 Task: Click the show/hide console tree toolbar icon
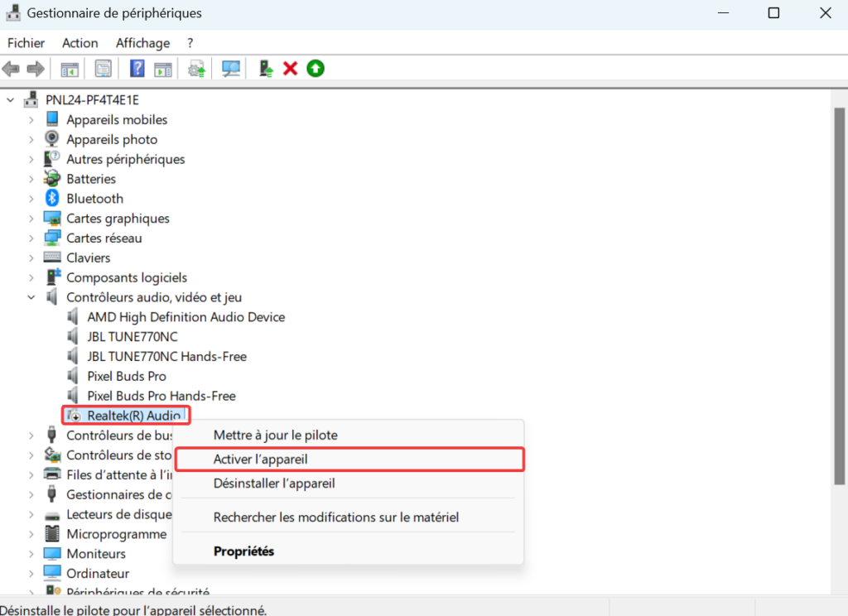point(70,69)
